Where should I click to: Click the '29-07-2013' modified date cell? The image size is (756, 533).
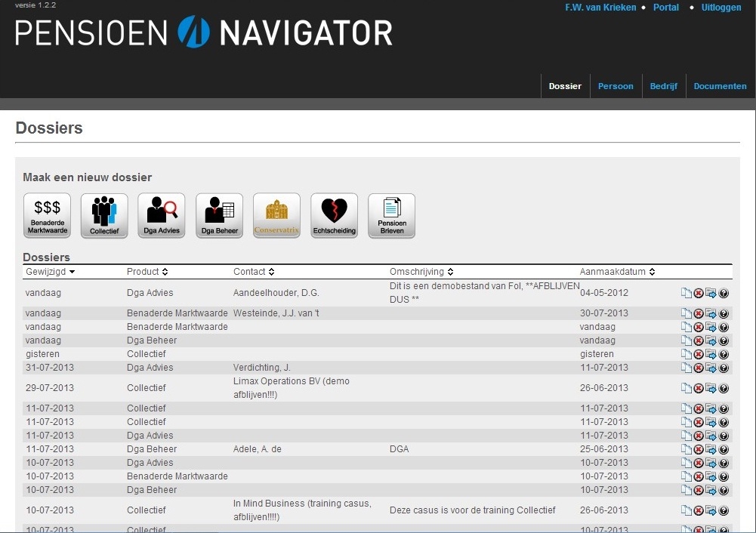[50, 388]
